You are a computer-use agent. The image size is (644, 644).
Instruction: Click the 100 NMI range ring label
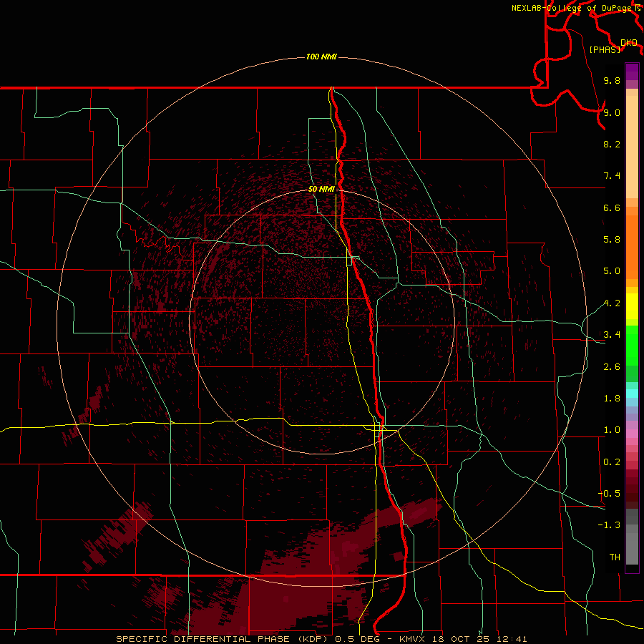point(321,57)
